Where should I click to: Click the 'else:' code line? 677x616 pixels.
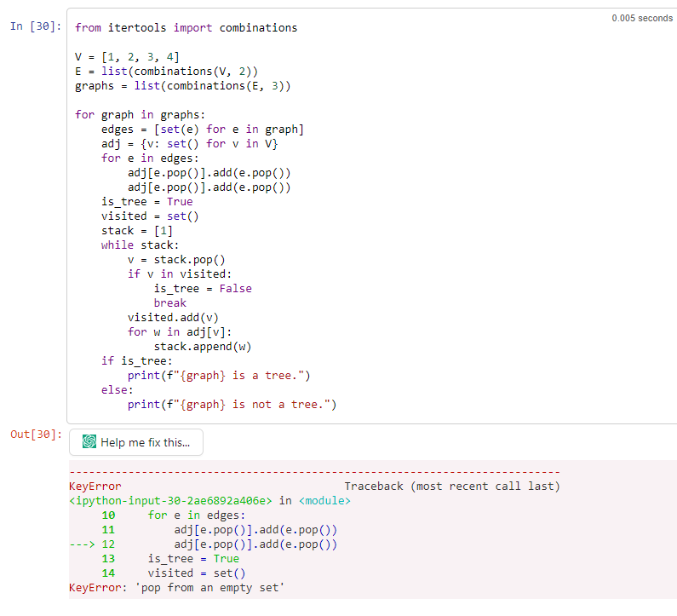click(x=117, y=389)
